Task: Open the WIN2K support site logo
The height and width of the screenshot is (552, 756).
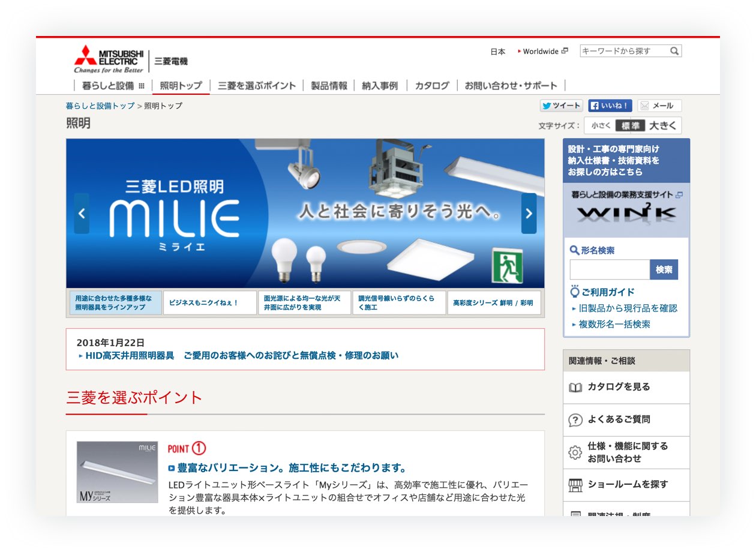Action: [x=626, y=212]
